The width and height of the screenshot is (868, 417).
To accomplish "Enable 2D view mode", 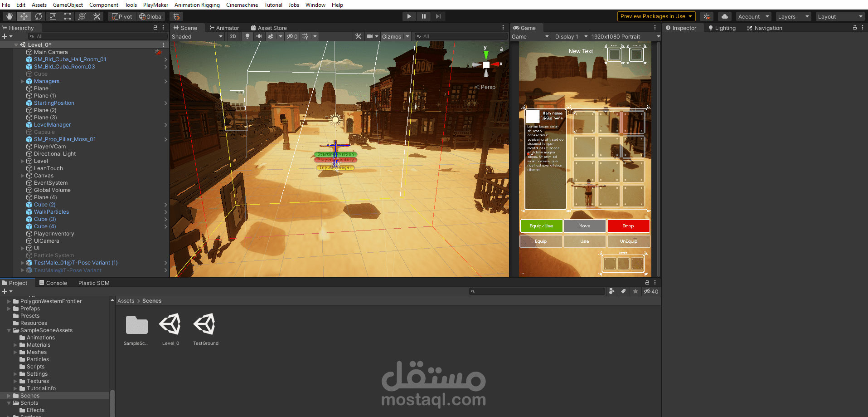I will point(233,36).
